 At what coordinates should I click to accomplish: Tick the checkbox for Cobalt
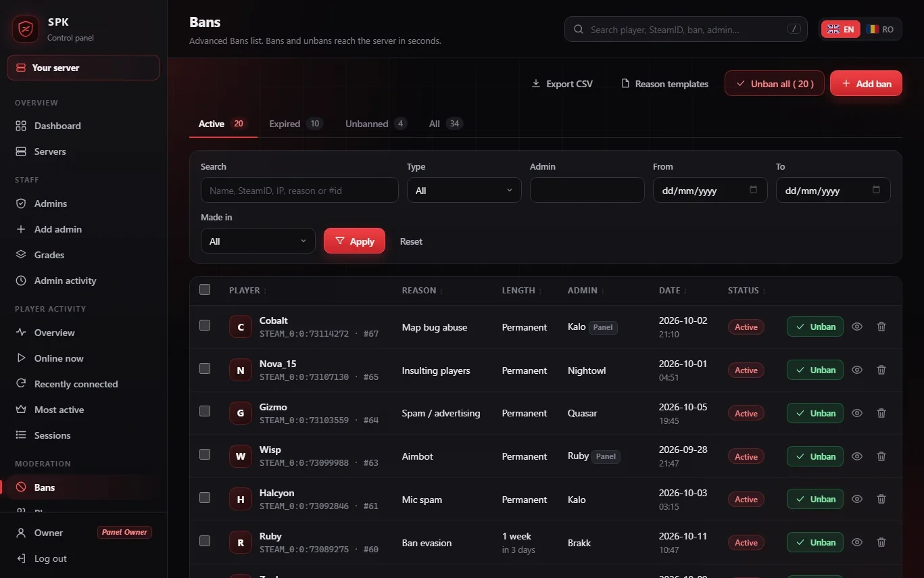coord(205,325)
